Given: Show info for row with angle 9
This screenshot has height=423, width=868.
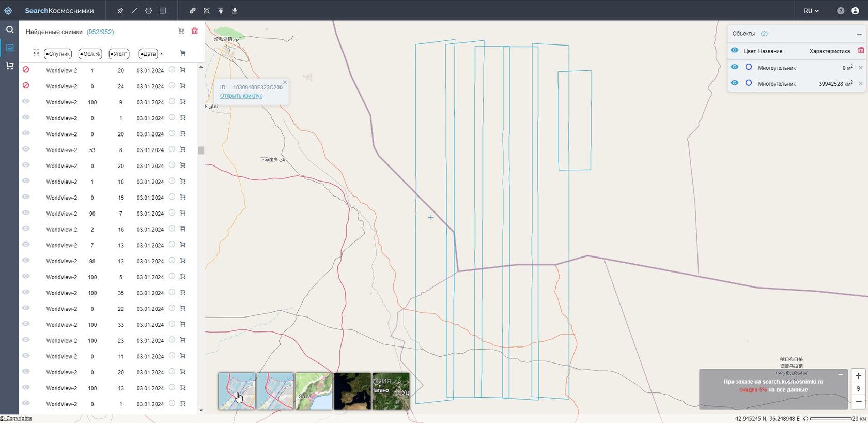Looking at the screenshot, I should [172, 102].
